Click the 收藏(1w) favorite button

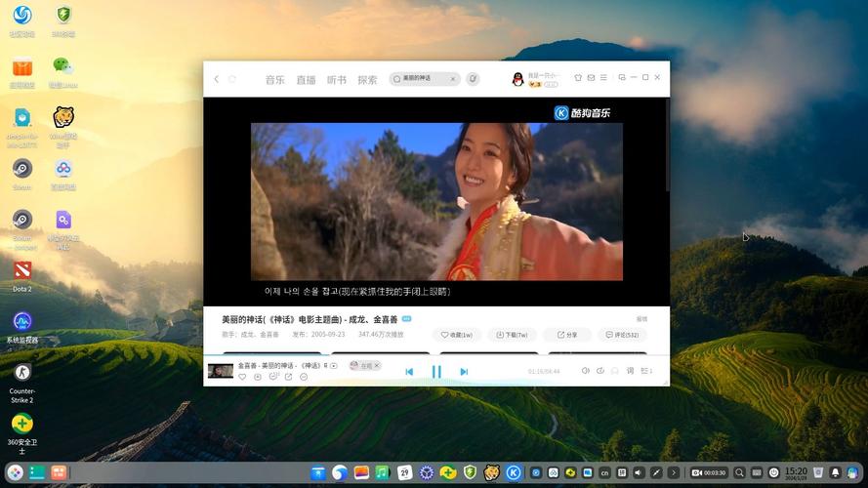pos(457,335)
